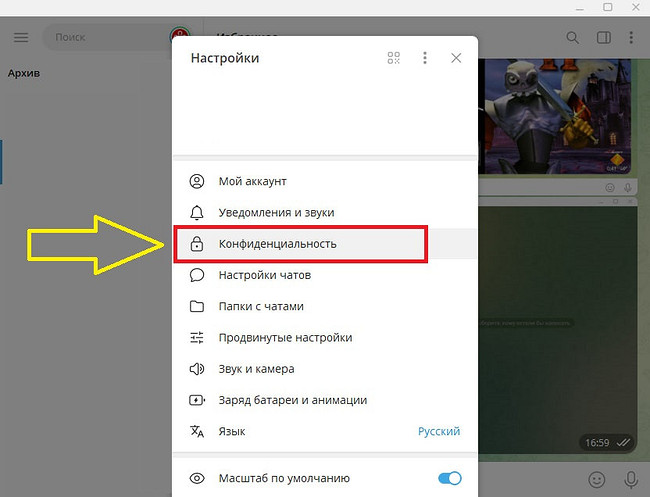Select Конфиденциальность menu item

277,244
